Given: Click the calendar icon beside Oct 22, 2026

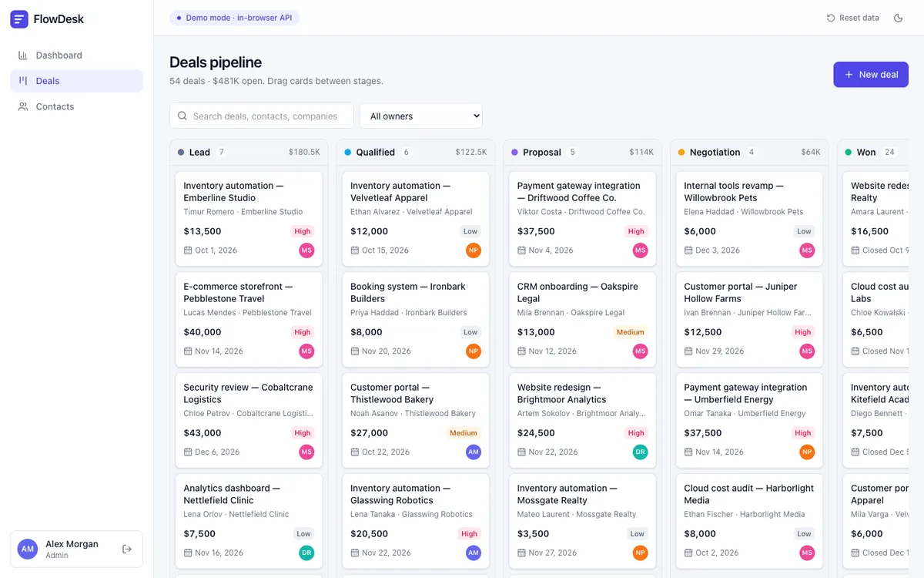Looking at the screenshot, I should (x=355, y=452).
